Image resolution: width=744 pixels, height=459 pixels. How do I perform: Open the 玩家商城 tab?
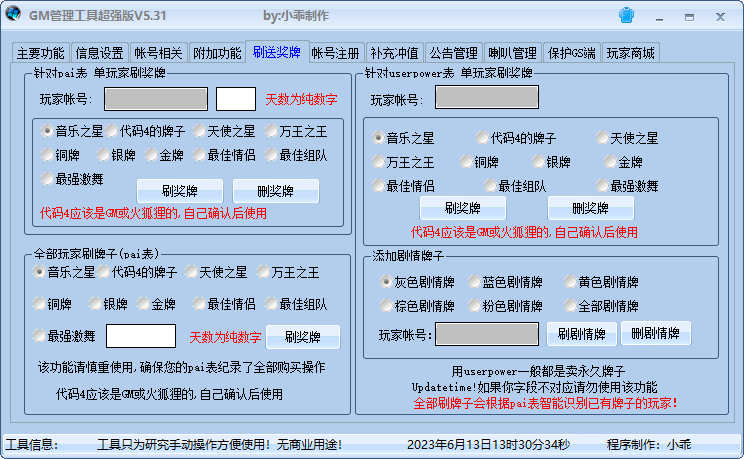(x=631, y=53)
